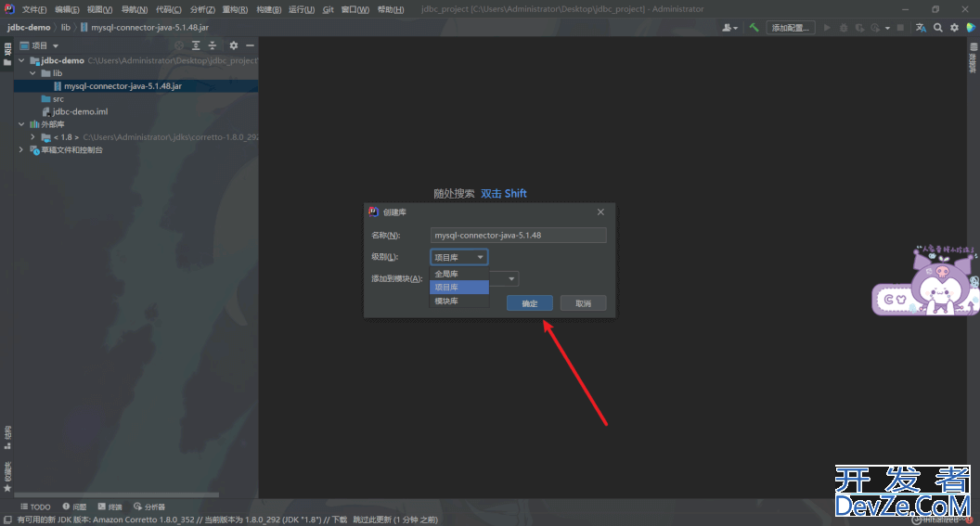980x526 pixels.
Task: Open the 问题 (Problems) tool window
Action: pyautogui.click(x=74, y=507)
